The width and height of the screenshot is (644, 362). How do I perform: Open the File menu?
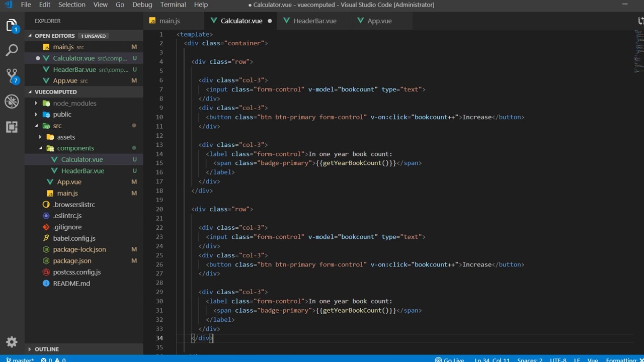[x=26, y=5]
